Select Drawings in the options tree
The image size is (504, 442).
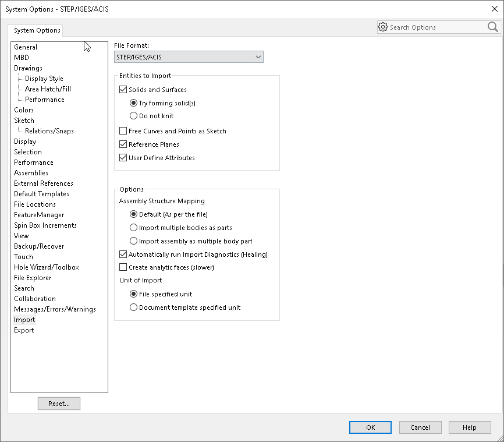tap(28, 68)
